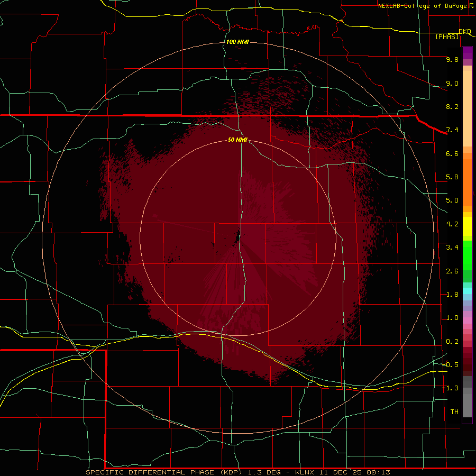This screenshot has width=476, height=476.
Task: Click the 100 NMI range ring label
Action: click(237, 42)
